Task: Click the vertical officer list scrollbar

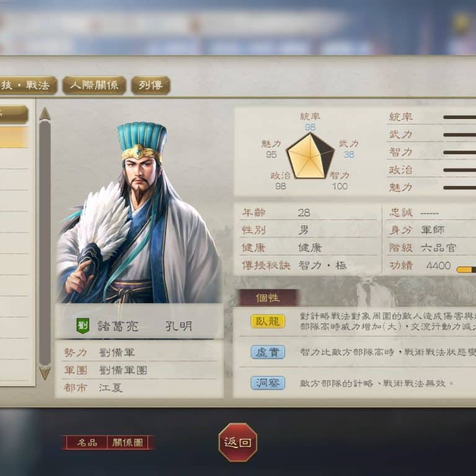Action: pos(45,243)
